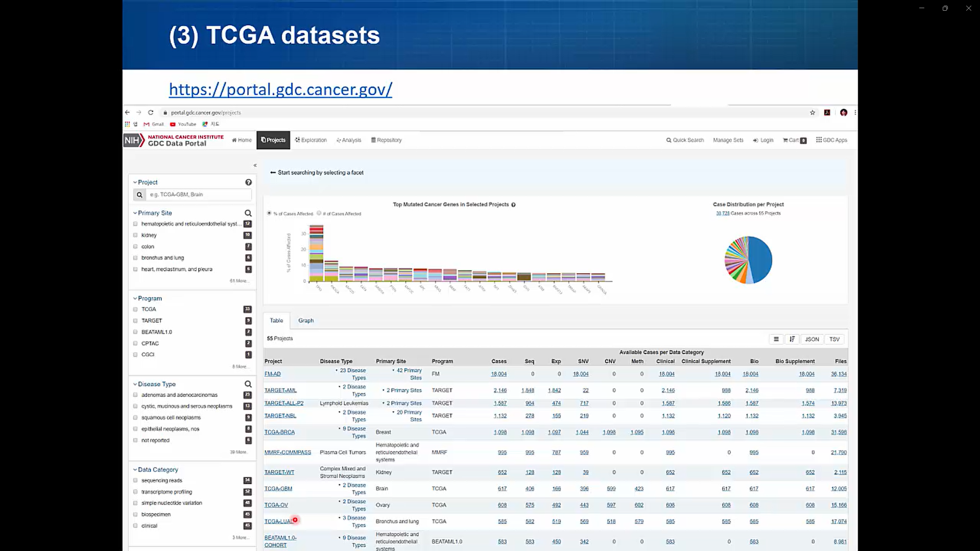Open the PDF extension icon

tap(827, 112)
